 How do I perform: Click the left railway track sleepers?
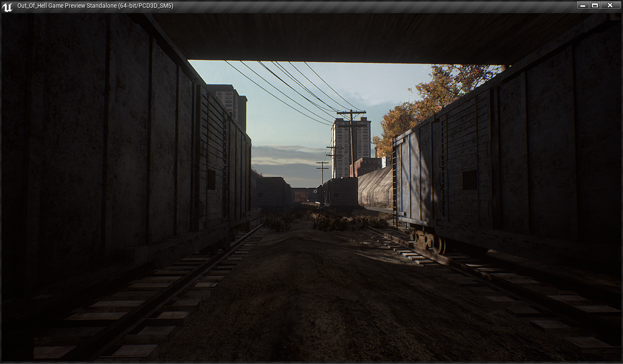145,310
